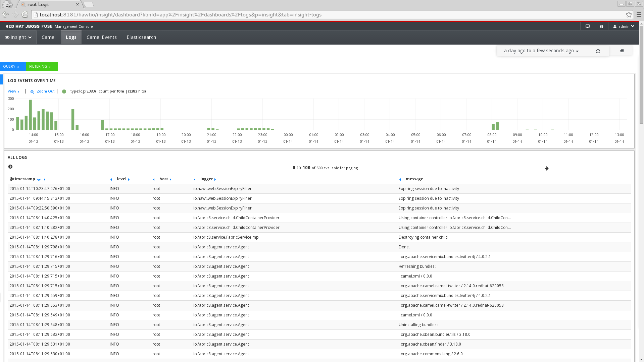Open the Camel Events tab
The image size is (644, 362).
pyautogui.click(x=101, y=37)
